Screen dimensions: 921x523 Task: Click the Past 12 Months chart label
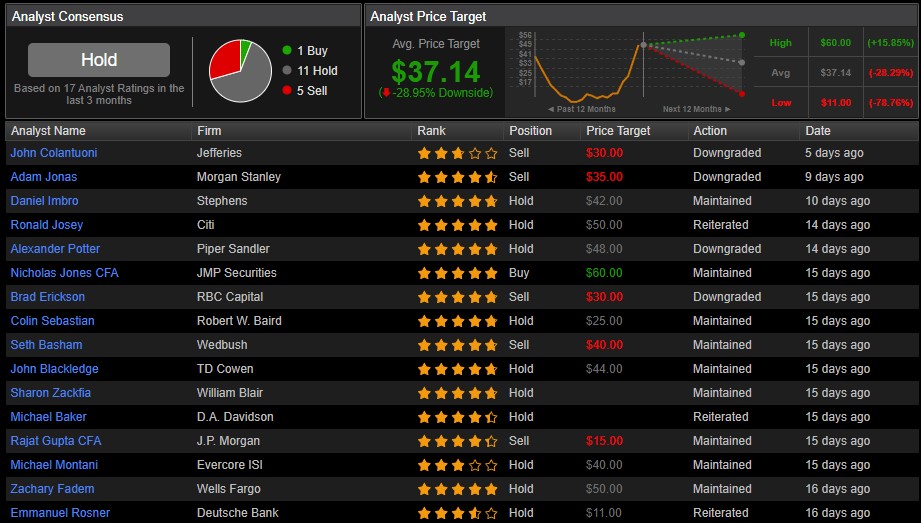click(582, 109)
